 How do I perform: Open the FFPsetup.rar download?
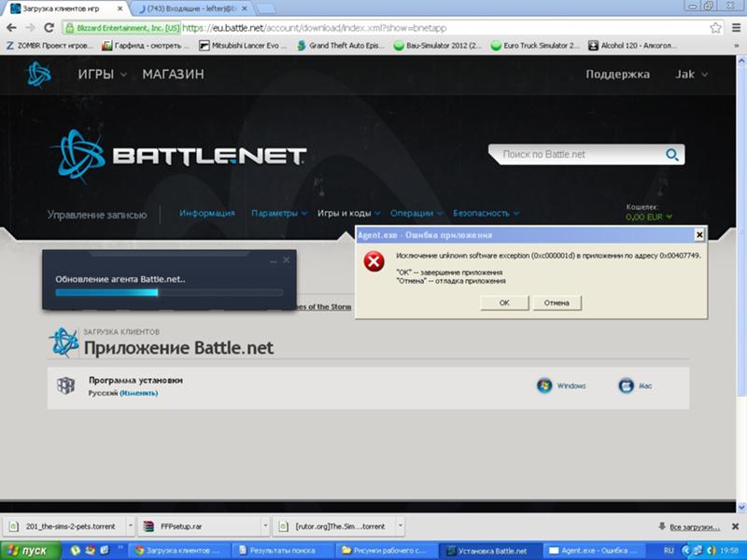pos(199,526)
